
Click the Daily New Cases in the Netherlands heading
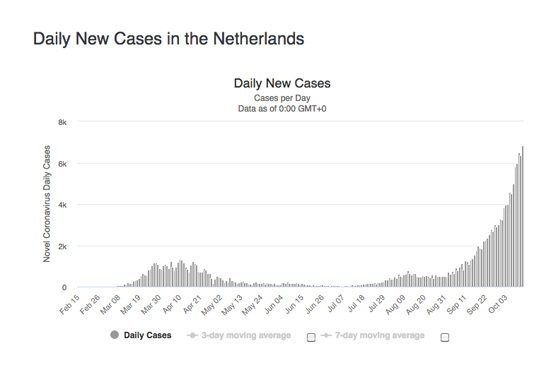coord(168,38)
